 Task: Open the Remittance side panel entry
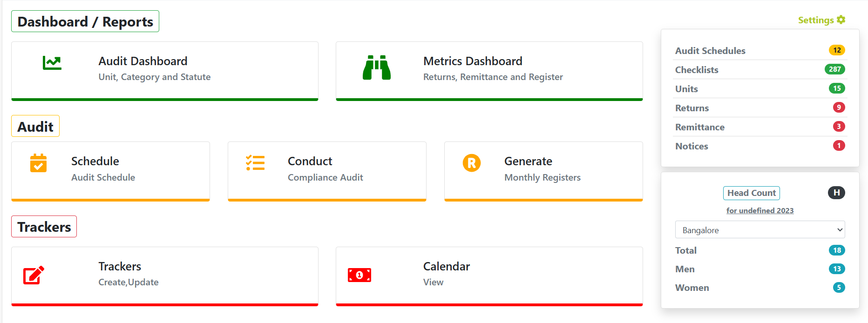point(700,127)
